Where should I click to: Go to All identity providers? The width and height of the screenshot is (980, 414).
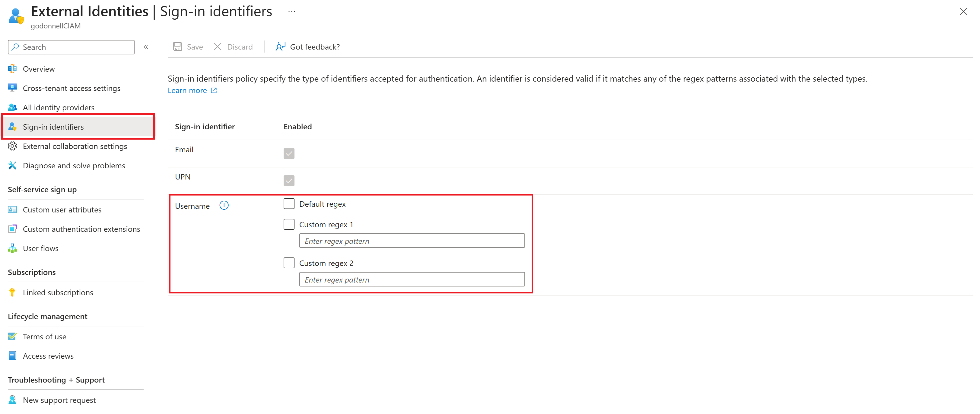point(59,108)
